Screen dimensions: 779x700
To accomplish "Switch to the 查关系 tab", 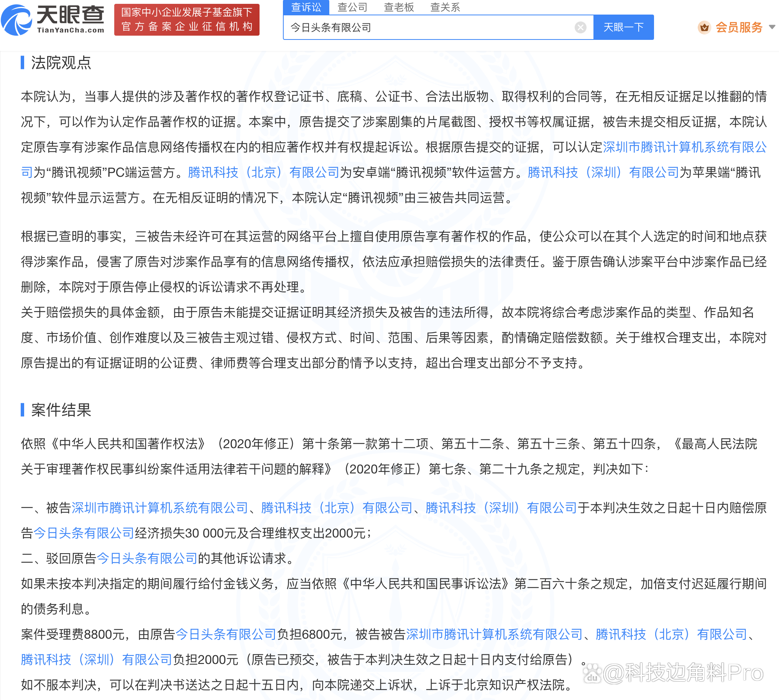I will (x=445, y=7).
